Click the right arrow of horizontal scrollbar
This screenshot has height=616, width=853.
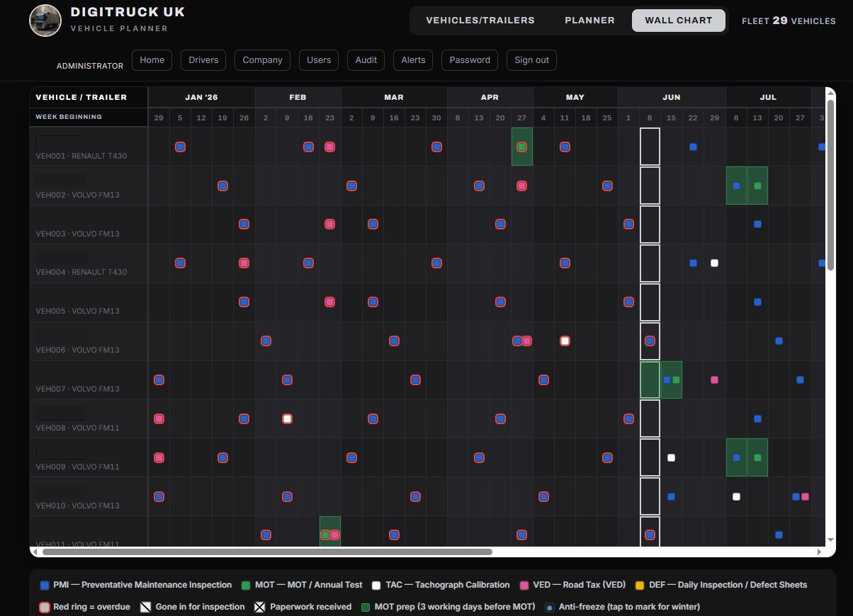820,552
